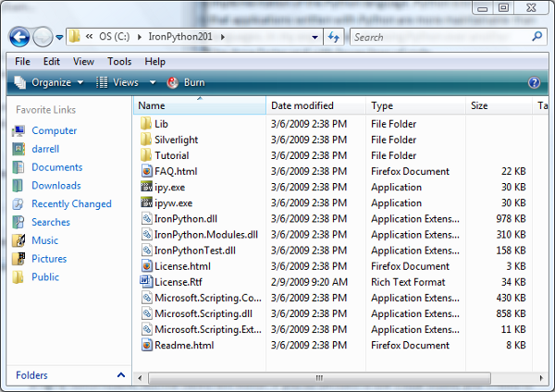Click the blue Help question mark icon
555x392 pixels.
(x=534, y=83)
